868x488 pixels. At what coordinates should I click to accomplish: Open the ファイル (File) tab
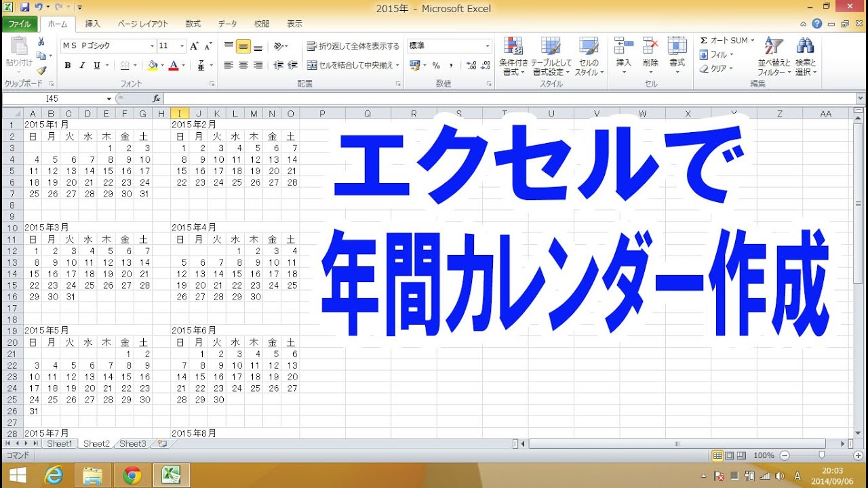[x=19, y=24]
